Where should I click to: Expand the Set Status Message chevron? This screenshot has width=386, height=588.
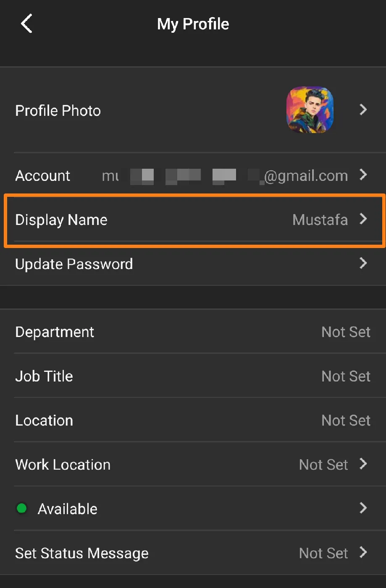(x=363, y=553)
